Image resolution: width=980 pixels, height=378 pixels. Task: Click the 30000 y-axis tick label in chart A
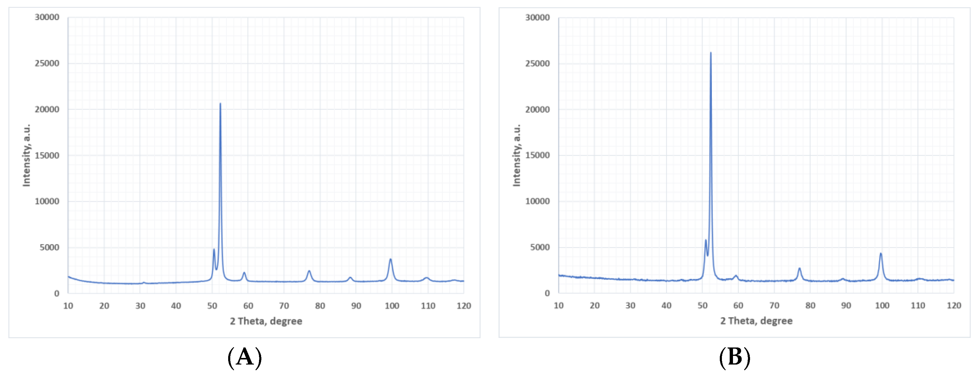point(47,17)
